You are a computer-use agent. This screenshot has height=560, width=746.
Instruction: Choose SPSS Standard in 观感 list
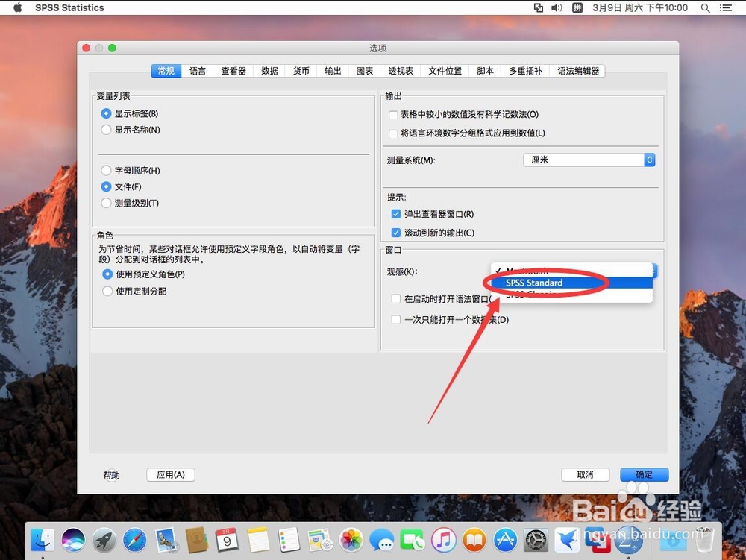[571, 283]
